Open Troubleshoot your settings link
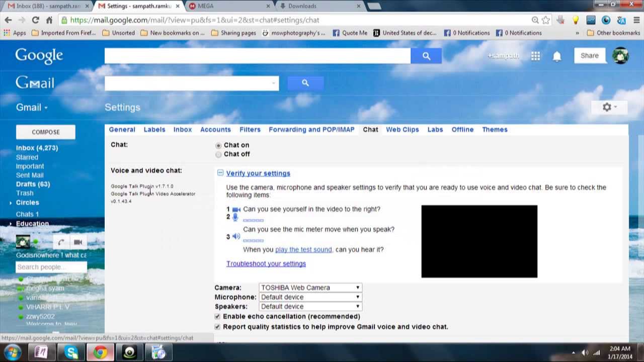Image resolution: width=644 pixels, height=362 pixels. point(266,264)
